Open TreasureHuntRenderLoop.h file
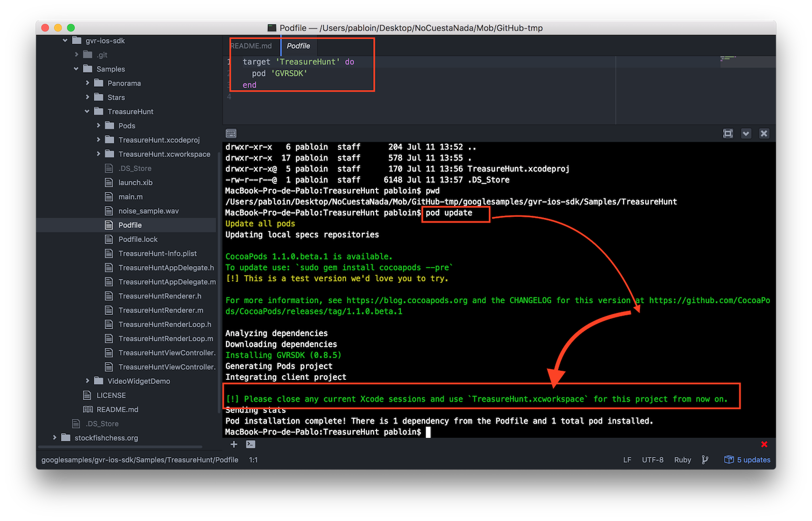The image size is (812, 521). [165, 324]
